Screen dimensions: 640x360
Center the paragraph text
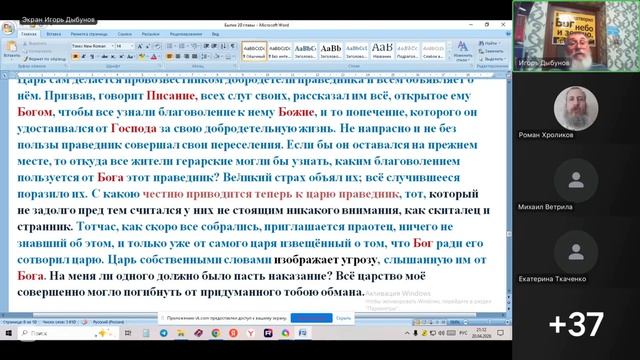(x=178, y=56)
